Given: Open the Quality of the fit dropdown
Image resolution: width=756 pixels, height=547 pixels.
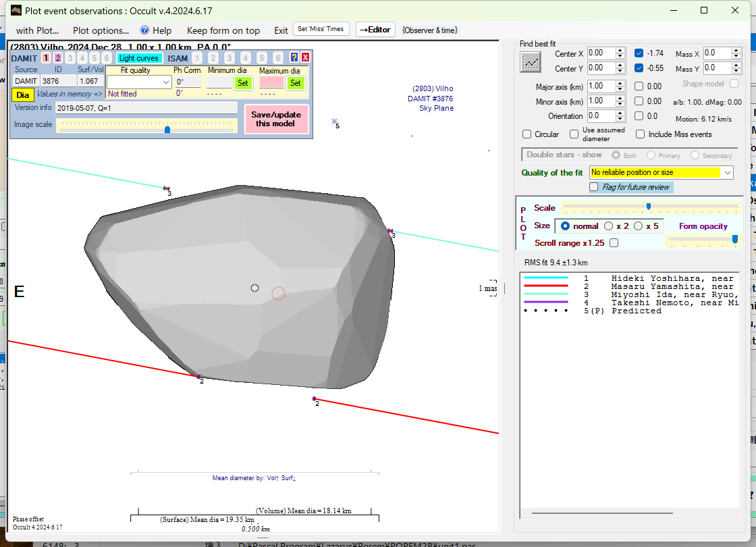Looking at the screenshot, I should tap(727, 173).
